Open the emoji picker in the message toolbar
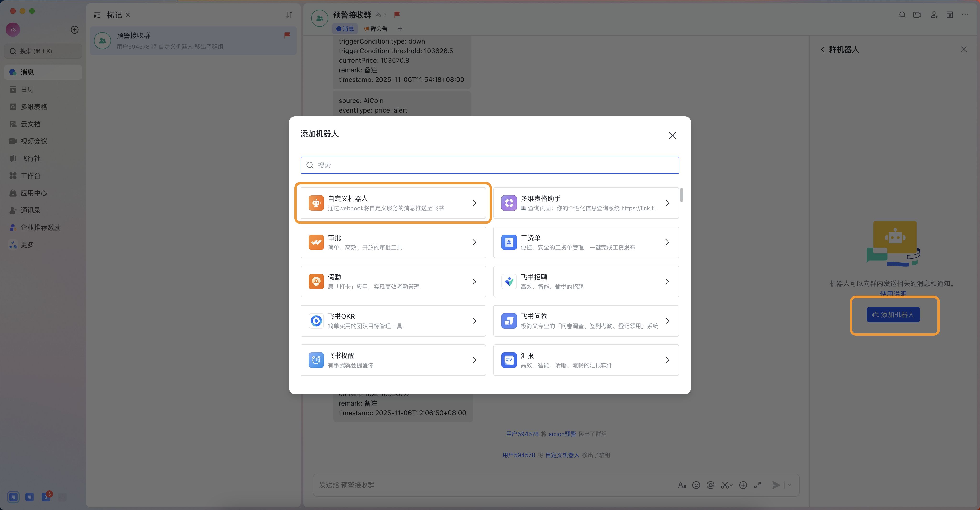This screenshot has width=980, height=510. pos(696,485)
